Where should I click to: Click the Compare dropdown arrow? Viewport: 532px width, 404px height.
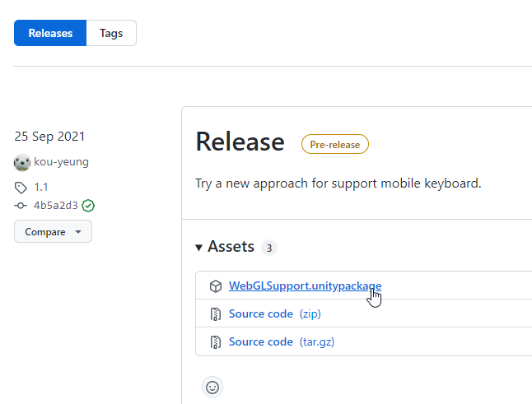(78, 232)
